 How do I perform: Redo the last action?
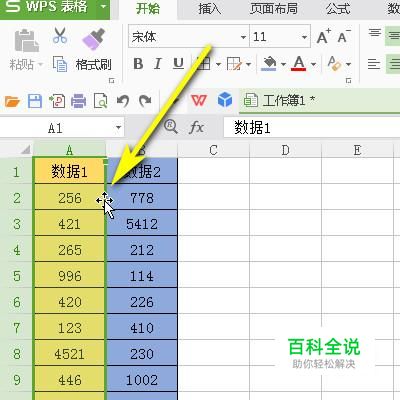coord(145,101)
